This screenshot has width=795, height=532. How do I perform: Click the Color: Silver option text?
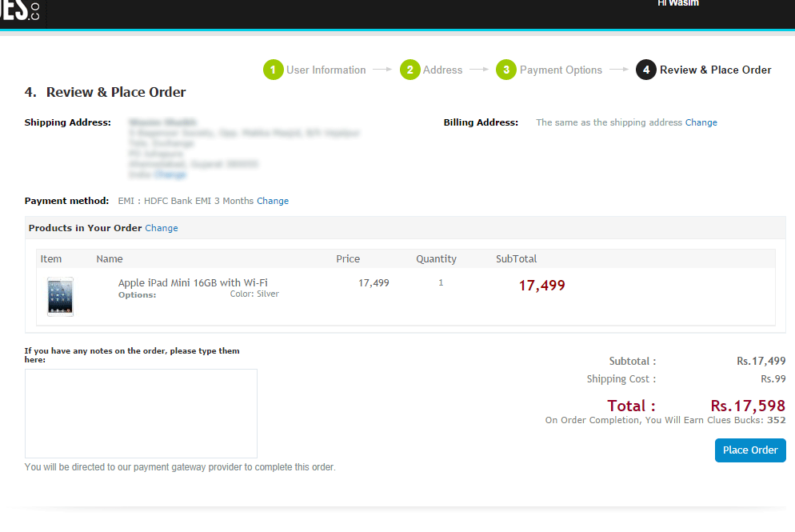254,294
